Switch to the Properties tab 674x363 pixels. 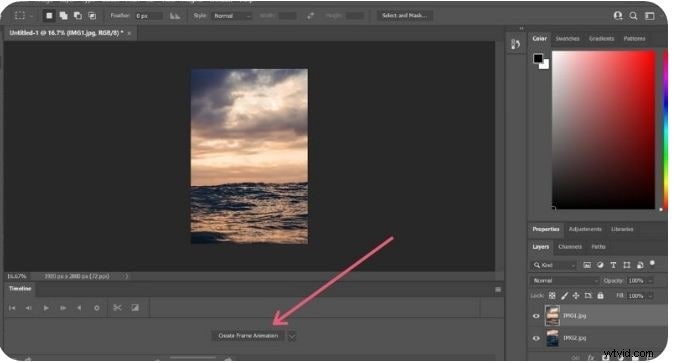coord(546,229)
